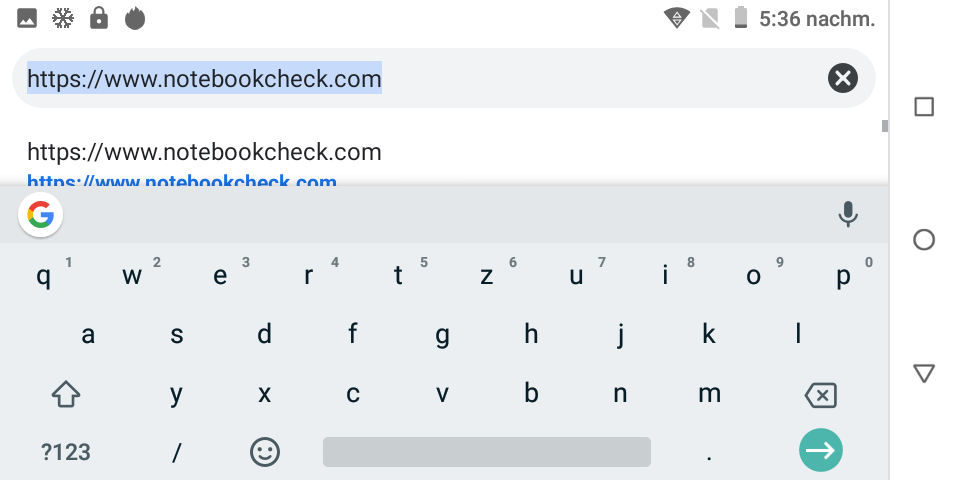Screen dimensions: 960x480
Task: Tap the Google G logo on keyboard
Action: click(40, 215)
